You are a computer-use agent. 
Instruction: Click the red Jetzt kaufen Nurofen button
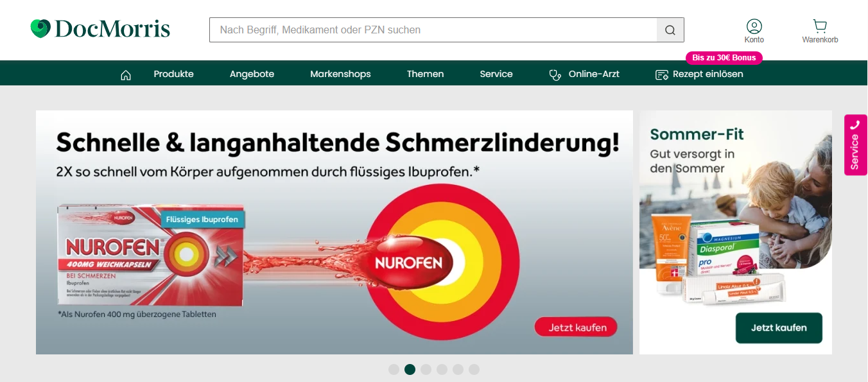[x=576, y=327]
